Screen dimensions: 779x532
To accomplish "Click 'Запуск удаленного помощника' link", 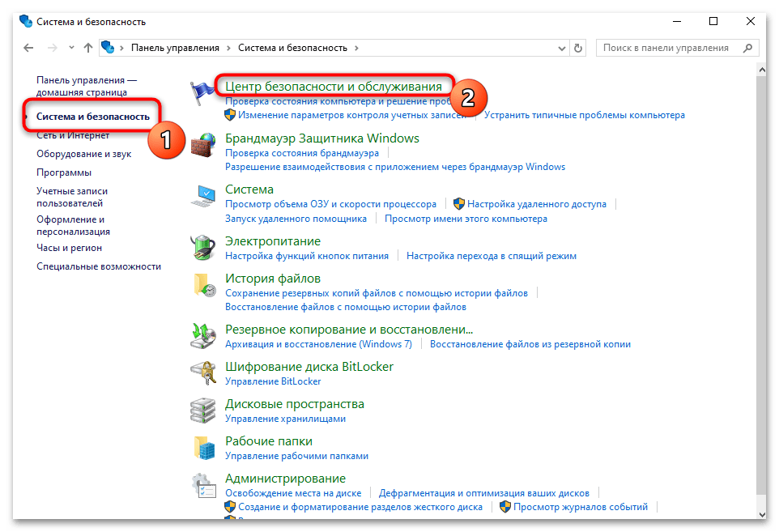I will 296,219.
